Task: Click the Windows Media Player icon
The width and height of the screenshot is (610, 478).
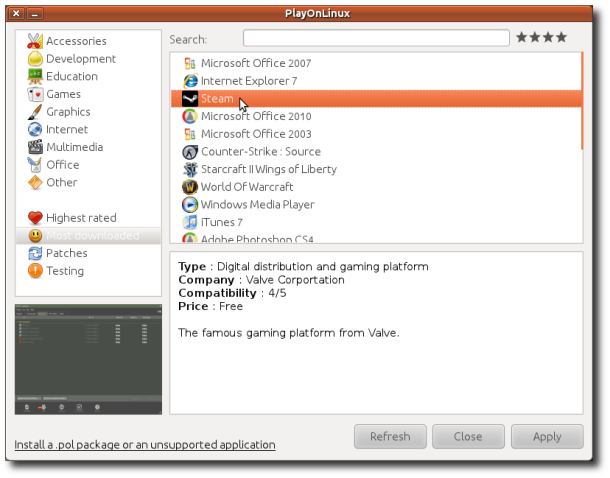Action: coord(190,205)
